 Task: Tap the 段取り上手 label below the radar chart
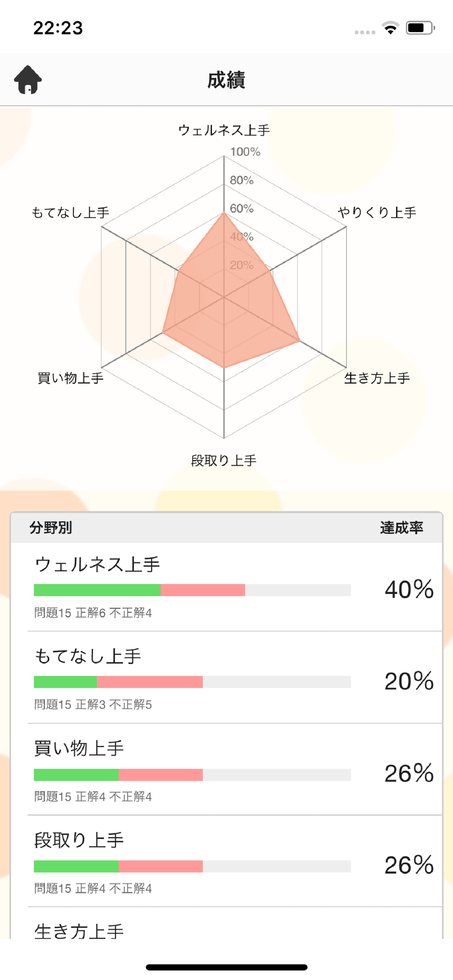click(224, 461)
